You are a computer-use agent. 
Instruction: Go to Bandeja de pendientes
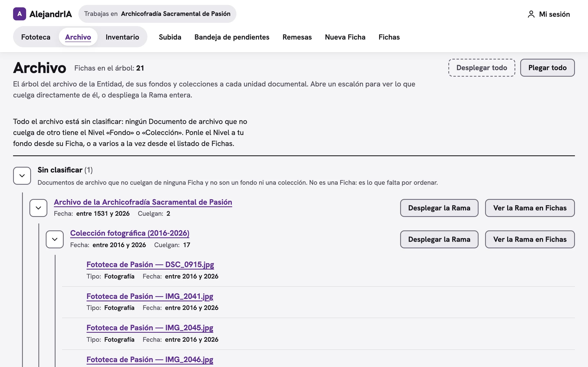pyautogui.click(x=232, y=37)
